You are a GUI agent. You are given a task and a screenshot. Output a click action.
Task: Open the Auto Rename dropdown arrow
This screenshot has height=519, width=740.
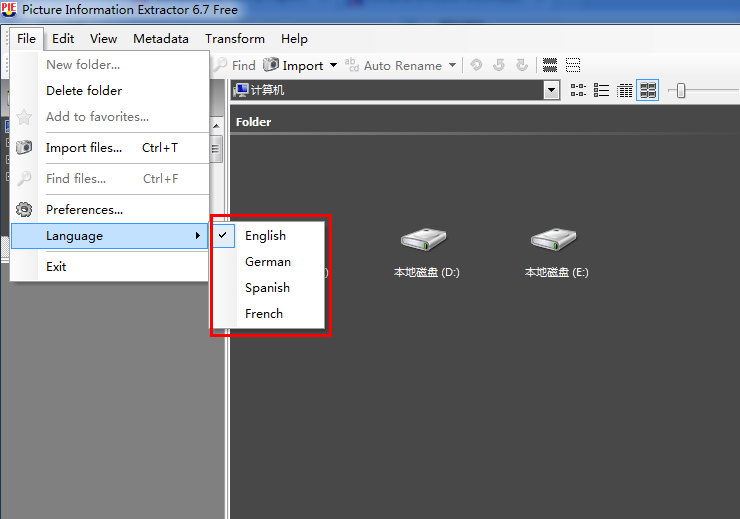(452, 65)
